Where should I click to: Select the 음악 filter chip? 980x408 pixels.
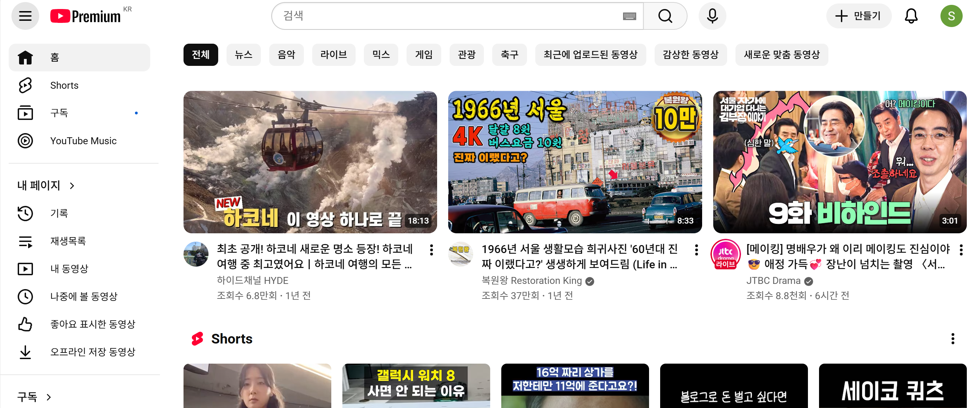pos(286,55)
